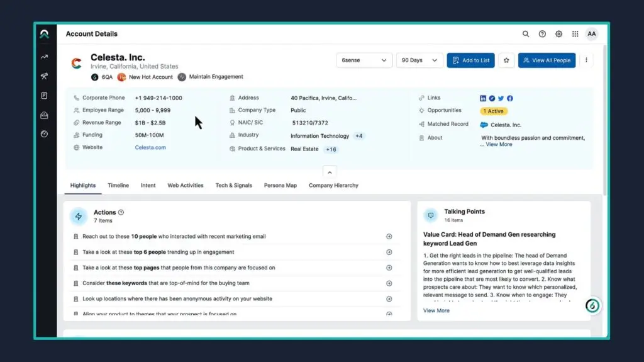
Task: Click View More in About section
Action: pyautogui.click(x=499, y=144)
